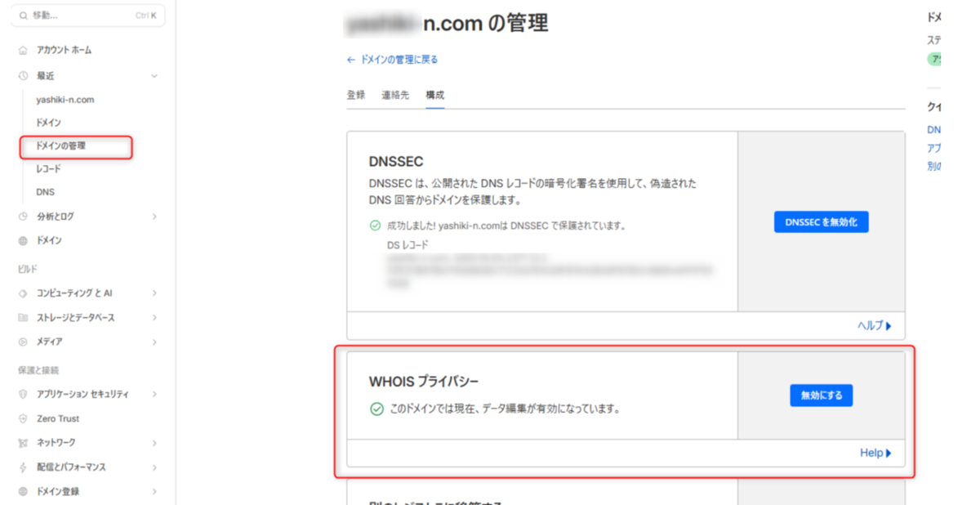Click the コンピューティング と AI icon
Image resolution: width=980 pixels, height=505 pixels.
coord(23,293)
